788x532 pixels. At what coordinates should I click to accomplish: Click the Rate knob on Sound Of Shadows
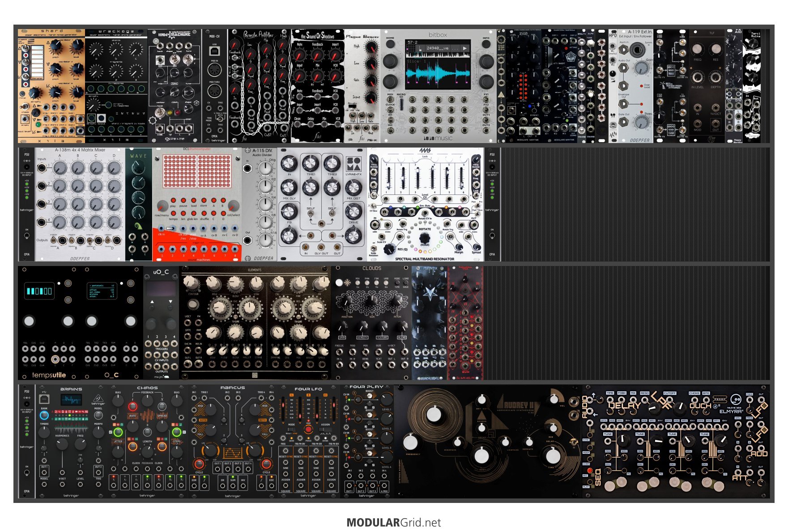tap(300, 55)
